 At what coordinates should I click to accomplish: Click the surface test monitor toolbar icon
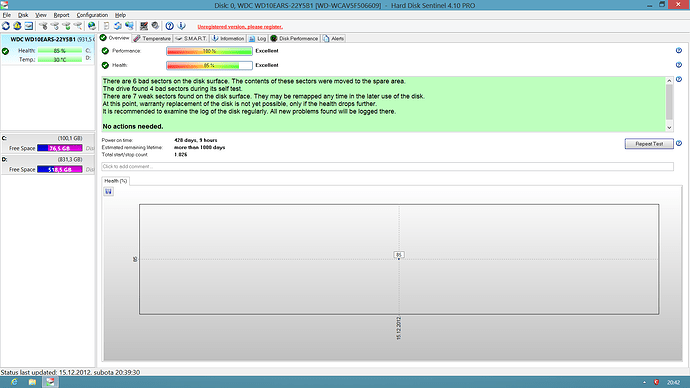pos(144,26)
